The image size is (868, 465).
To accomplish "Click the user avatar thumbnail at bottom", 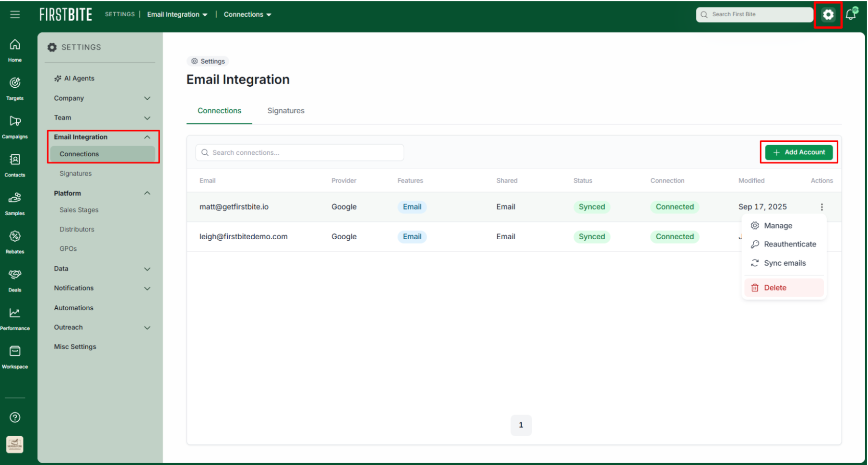I will (15, 444).
